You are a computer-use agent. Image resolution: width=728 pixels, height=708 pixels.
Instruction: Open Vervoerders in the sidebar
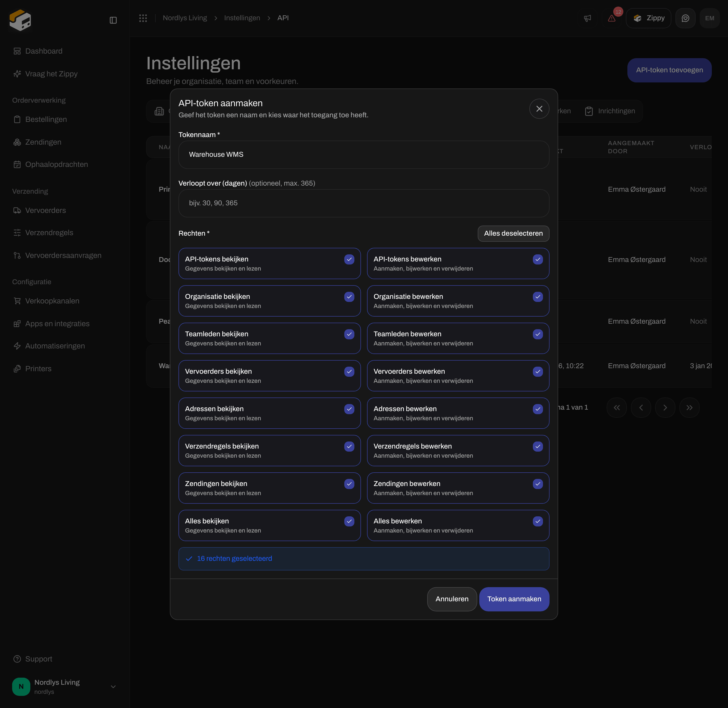coord(45,210)
